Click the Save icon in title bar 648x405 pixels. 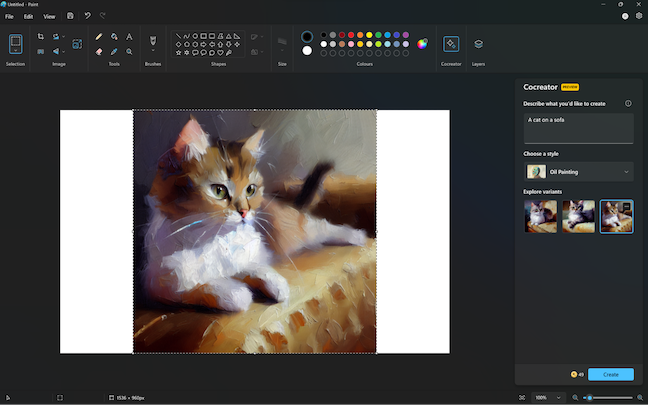point(70,16)
